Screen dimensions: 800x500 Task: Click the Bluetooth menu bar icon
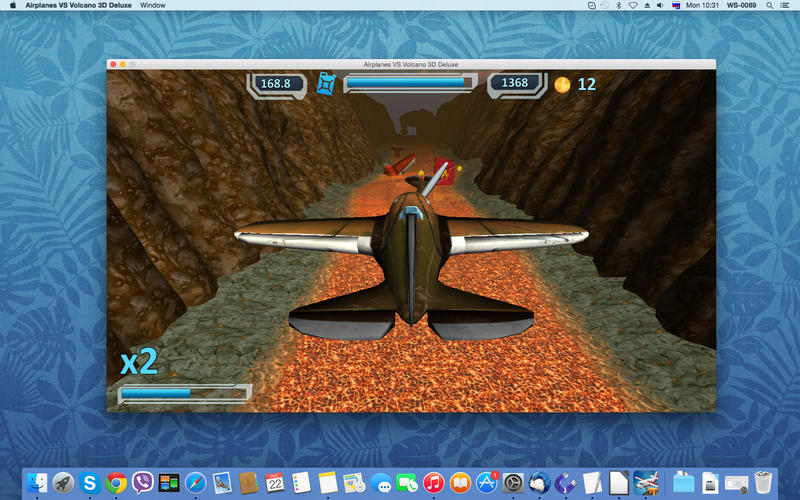pos(619,5)
